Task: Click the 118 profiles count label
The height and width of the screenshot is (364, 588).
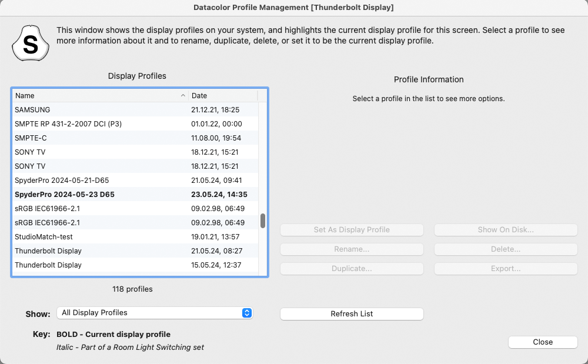Action: pyautogui.click(x=132, y=289)
